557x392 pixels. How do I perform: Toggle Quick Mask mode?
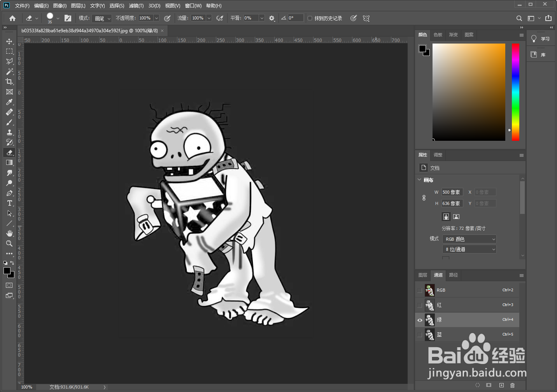[x=9, y=285]
